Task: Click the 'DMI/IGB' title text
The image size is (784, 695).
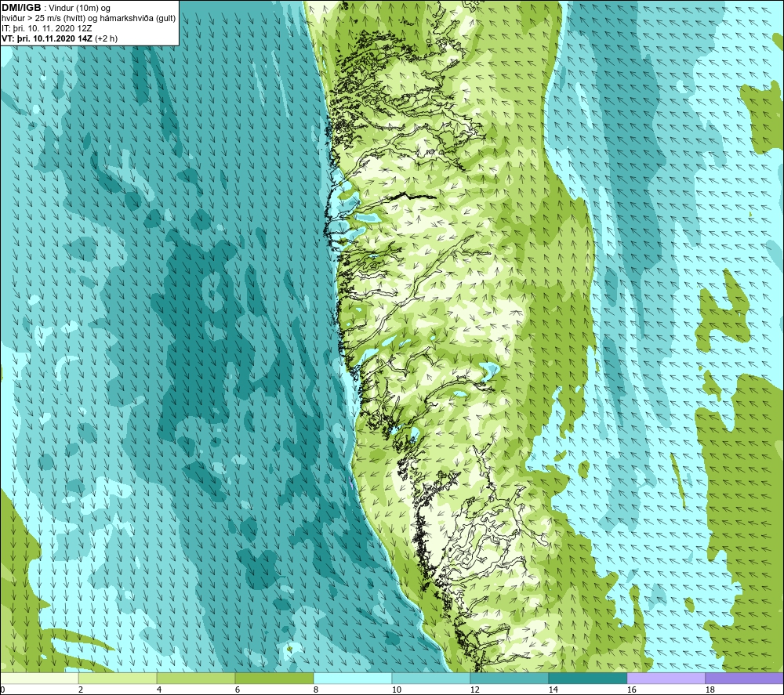Action: pyautogui.click(x=21, y=8)
